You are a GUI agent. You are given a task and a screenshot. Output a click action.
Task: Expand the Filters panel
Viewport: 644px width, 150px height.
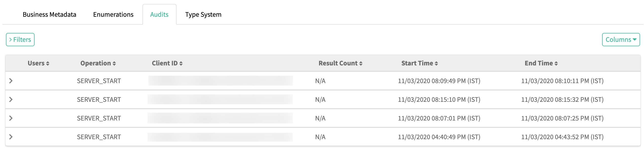tap(20, 40)
